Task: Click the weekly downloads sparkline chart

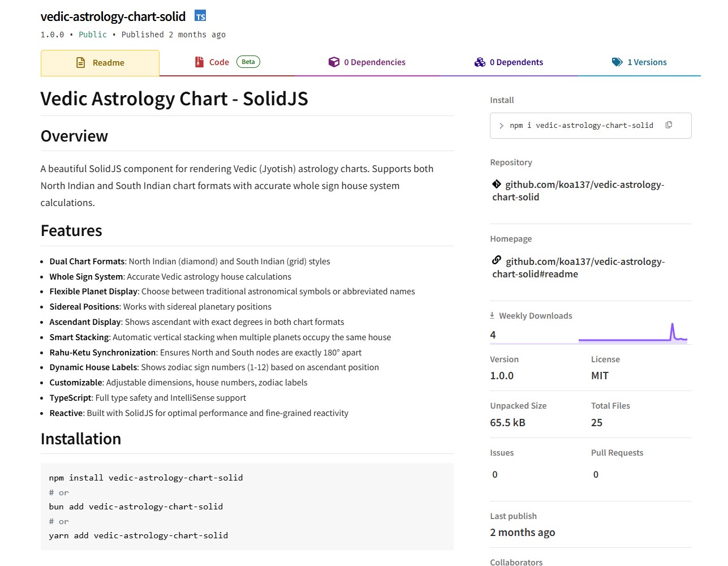Action: coord(632,334)
